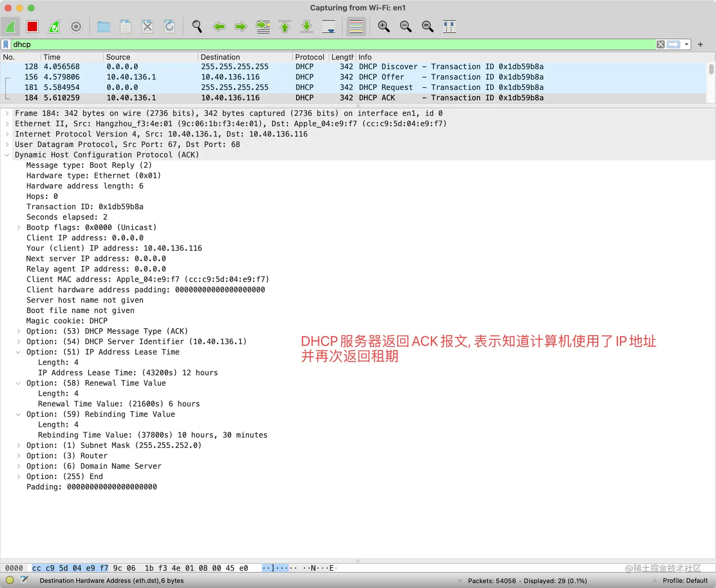The image size is (716, 588).
Task: Expand Option 54 DHCP Server Identifier
Action: point(18,342)
